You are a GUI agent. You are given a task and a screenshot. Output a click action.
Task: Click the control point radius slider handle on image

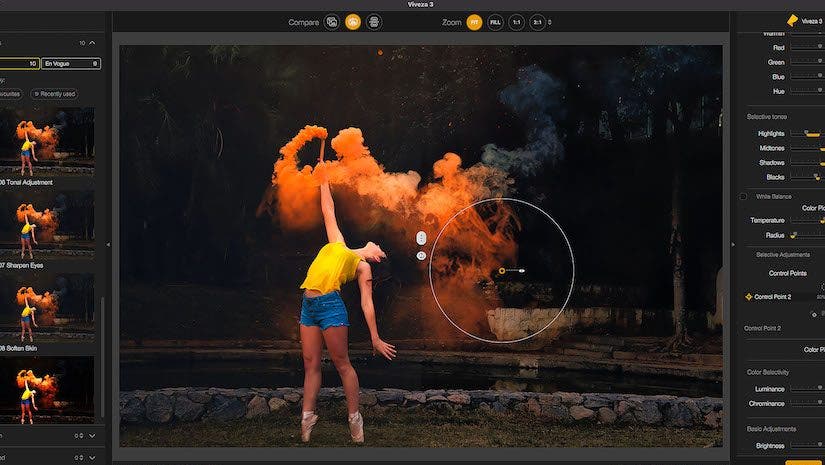521,271
